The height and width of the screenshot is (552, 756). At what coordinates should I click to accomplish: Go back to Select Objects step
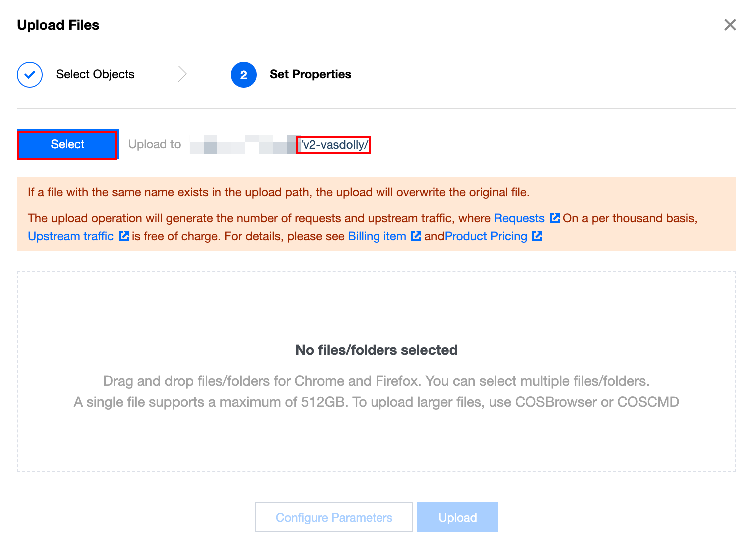click(x=95, y=74)
